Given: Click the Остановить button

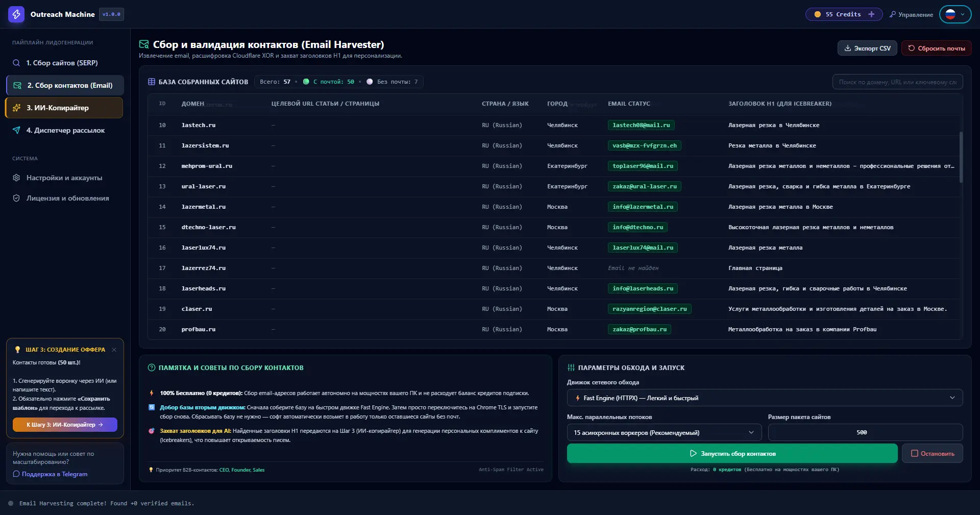Looking at the screenshot, I should click(932, 453).
